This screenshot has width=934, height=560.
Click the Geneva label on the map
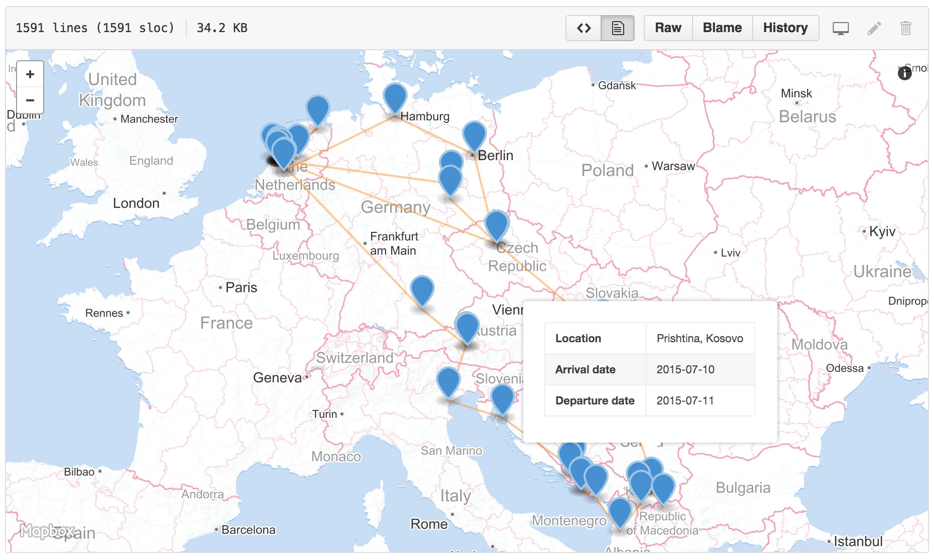[277, 378]
